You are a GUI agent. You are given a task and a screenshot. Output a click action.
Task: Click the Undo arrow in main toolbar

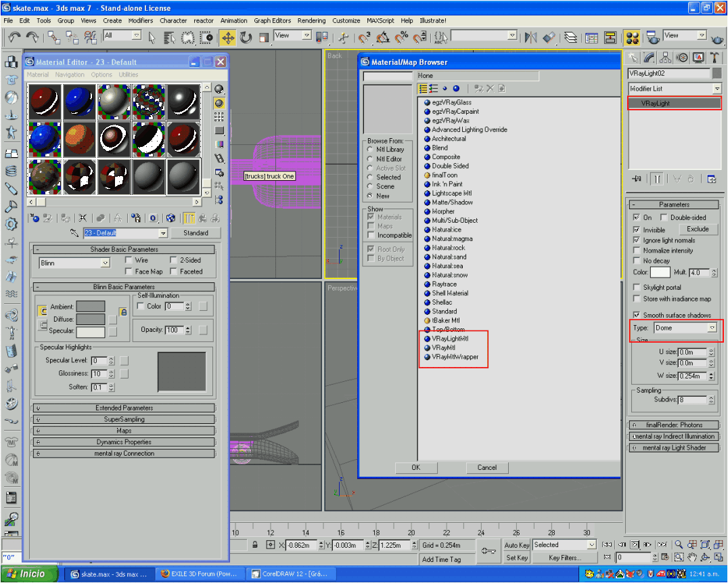[x=14, y=37]
